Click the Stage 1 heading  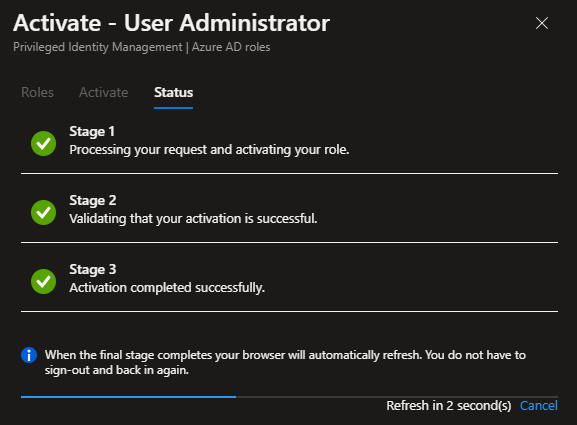(x=92, y=131)
